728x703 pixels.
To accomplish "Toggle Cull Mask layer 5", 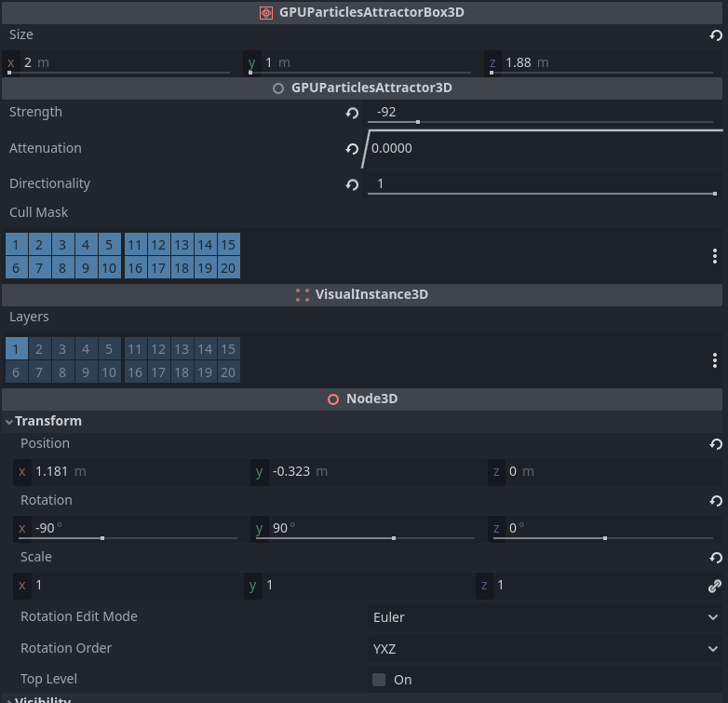I will coord(109,245).
